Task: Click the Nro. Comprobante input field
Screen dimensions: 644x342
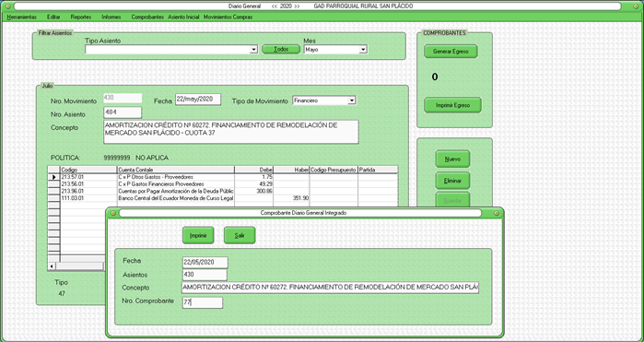Action: 203,302
